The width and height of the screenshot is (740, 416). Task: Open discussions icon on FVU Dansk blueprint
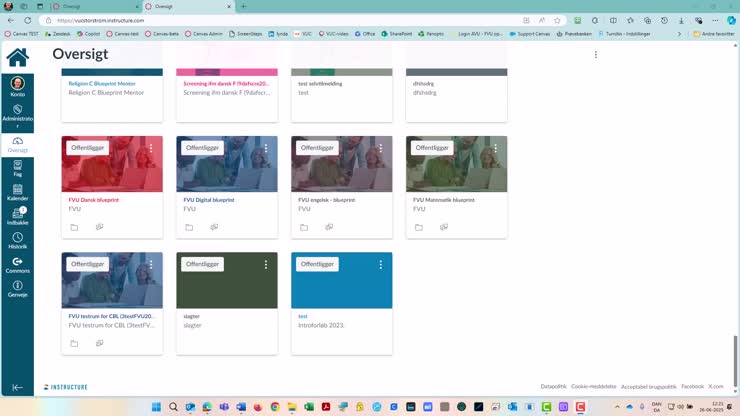(x=100, y=227)
